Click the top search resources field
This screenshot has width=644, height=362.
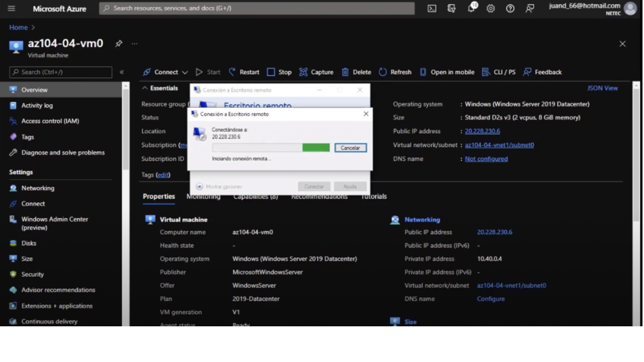tap(257, 9)
